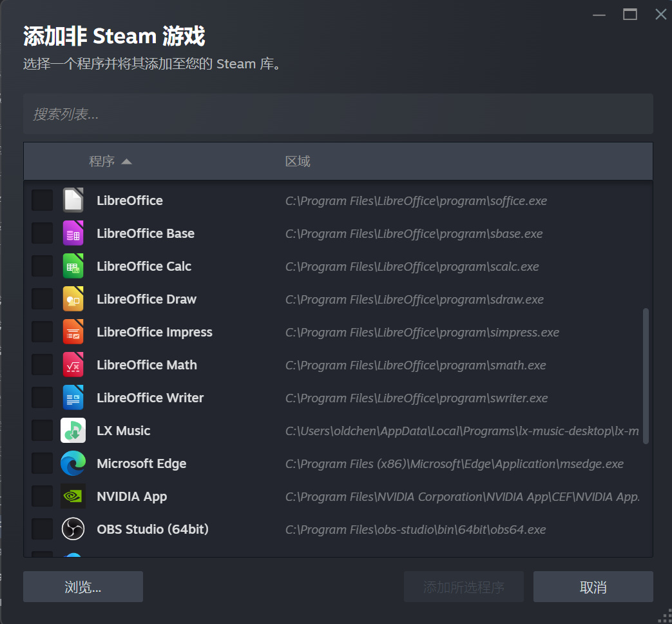Click the LibreOffice Base purple icon
Screen dimensions: 672x624
pos(73,233)
